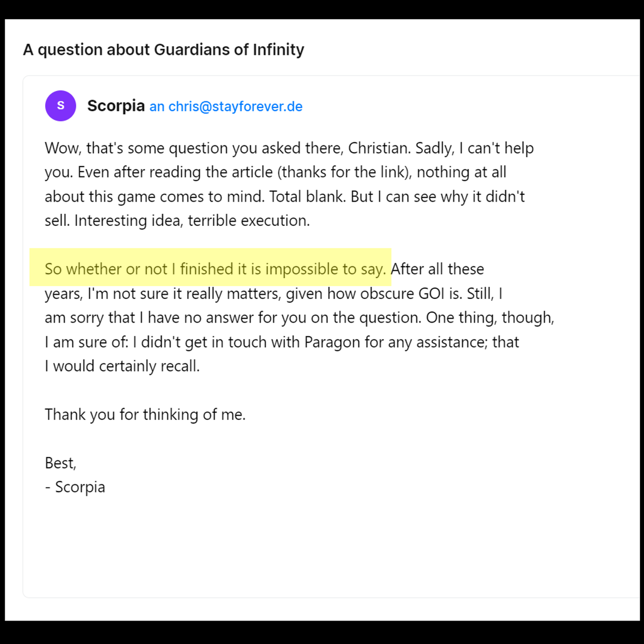Click the text "After all these"

[x=437, y=269]
